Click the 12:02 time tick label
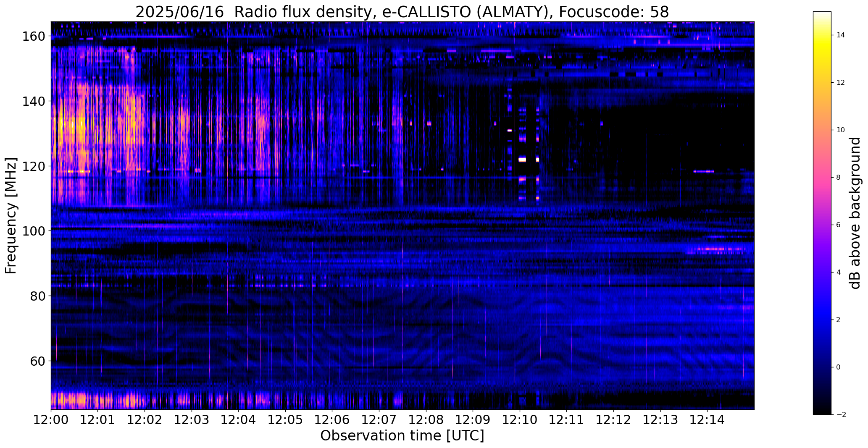 pyautogui.click(x=145, y=419)
